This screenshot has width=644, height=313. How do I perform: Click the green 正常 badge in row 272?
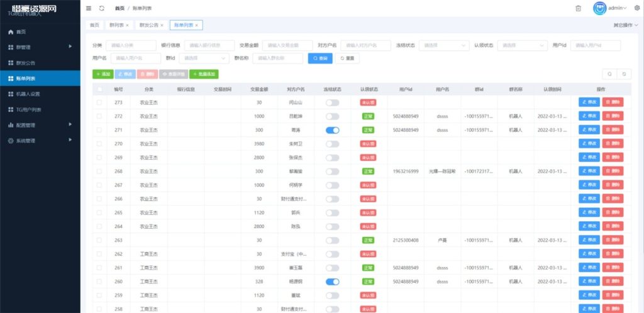tap(368, 116)
